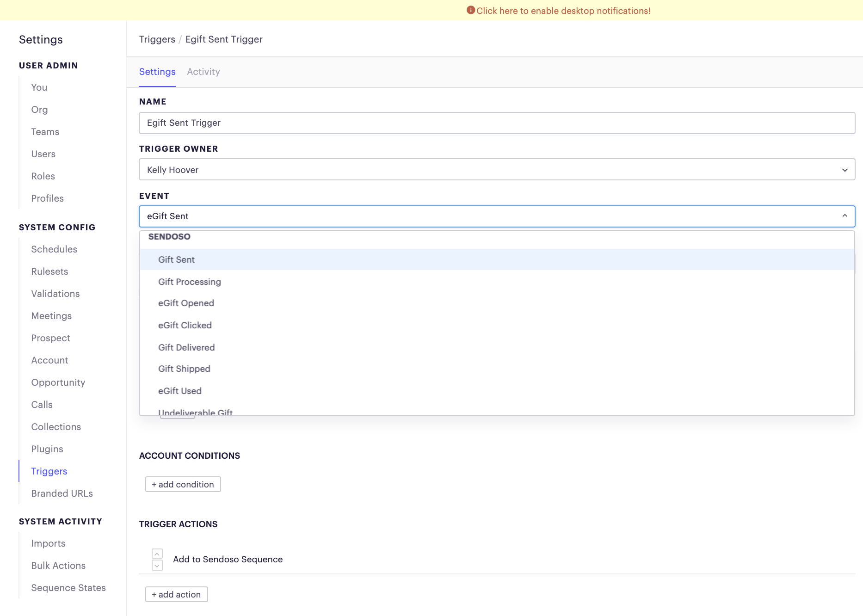Open Plugins in the sidebar
Image resolution: width=863 pixels, height=616 pixels.
47,449
